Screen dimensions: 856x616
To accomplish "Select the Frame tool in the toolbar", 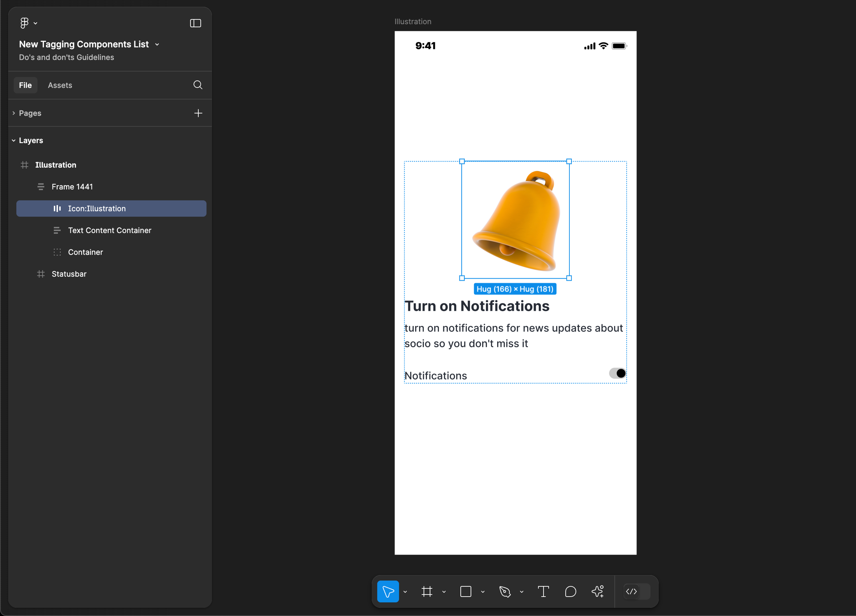I will [427, 591].
